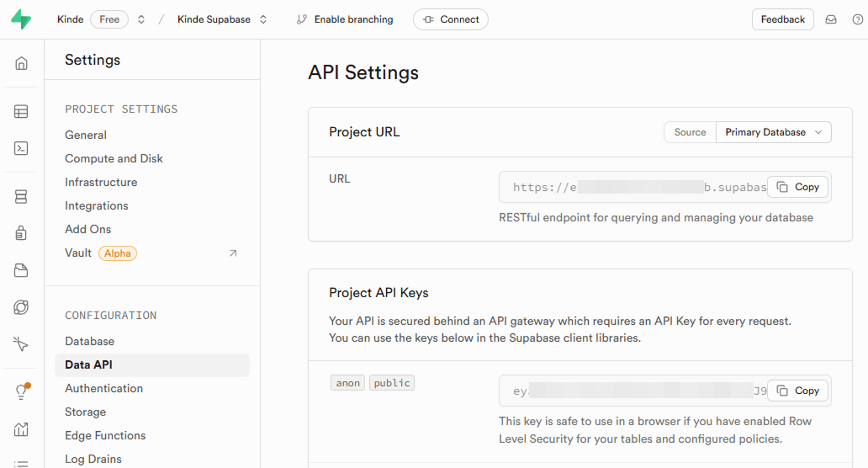Viewport: 868px width, 468px height.
Task: Select Authentication in Configuration menu
Action: [104, 388]
